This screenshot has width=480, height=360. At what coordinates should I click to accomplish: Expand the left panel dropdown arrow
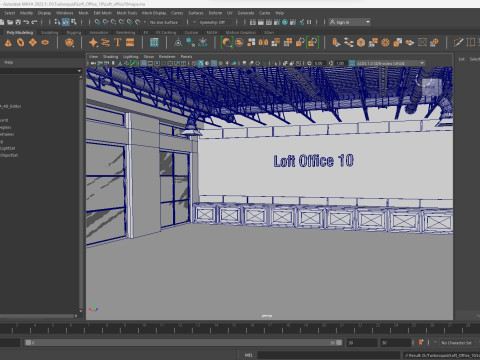pos(79,71)
